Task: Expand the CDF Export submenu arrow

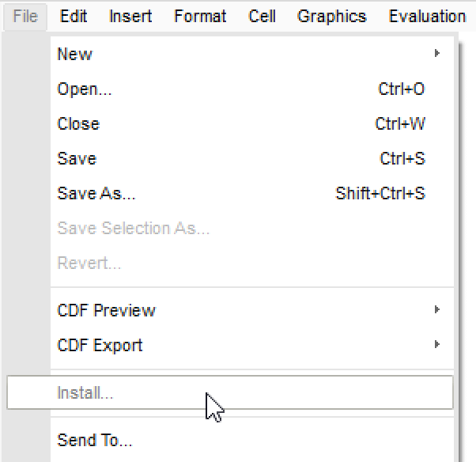Action: tap(437, 345)
